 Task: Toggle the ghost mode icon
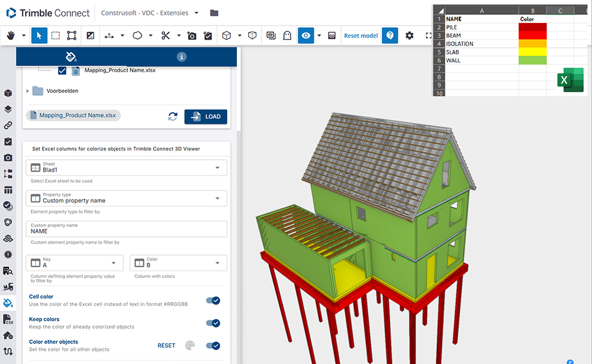(287, 36)
